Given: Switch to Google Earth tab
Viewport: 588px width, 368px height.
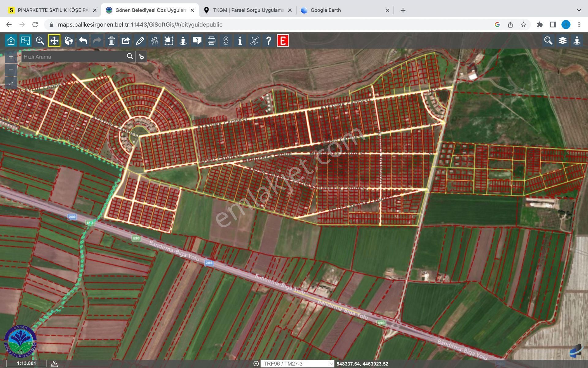Looking at the screenshot, I should pyautogui.click(x=345, y=10).
